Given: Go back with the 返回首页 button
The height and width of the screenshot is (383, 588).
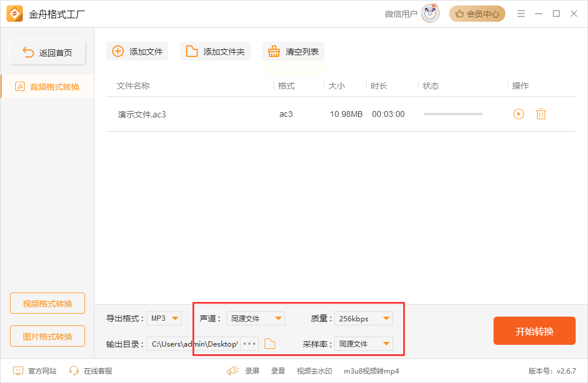Looking at the screenshot, I should point(48,52).
